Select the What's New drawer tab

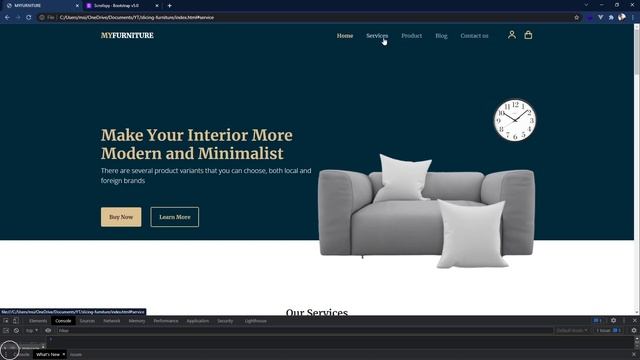[47, 354]
